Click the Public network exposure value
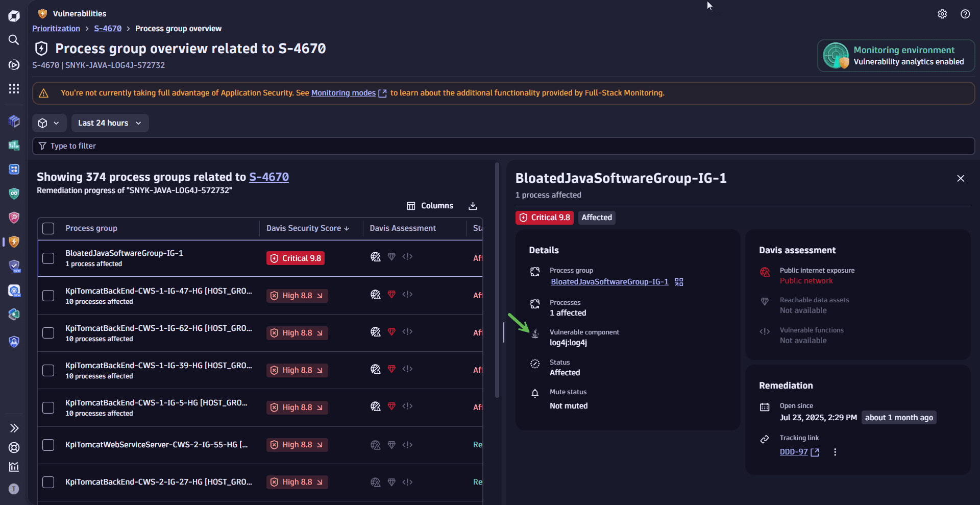 pos(806,281)
